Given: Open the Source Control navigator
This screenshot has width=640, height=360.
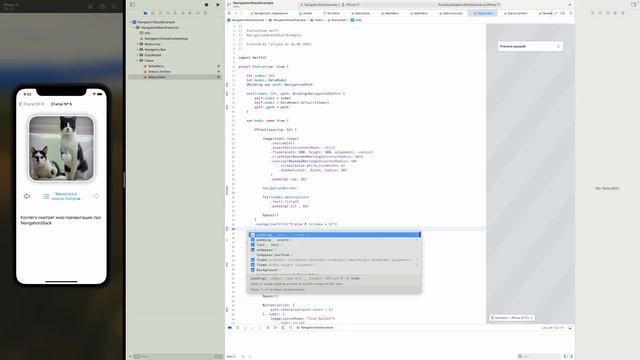Looking at the screenshot, I should (153, 13).
